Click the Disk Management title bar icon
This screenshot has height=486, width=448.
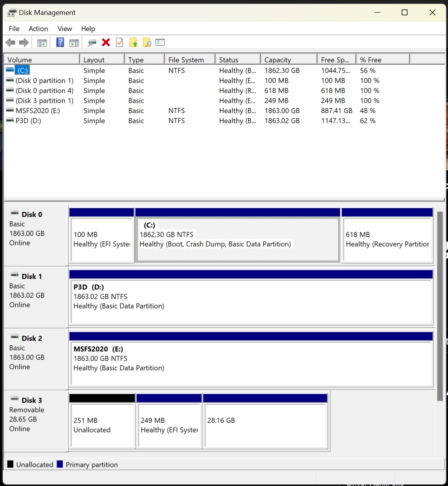click(x=11, y=12)
